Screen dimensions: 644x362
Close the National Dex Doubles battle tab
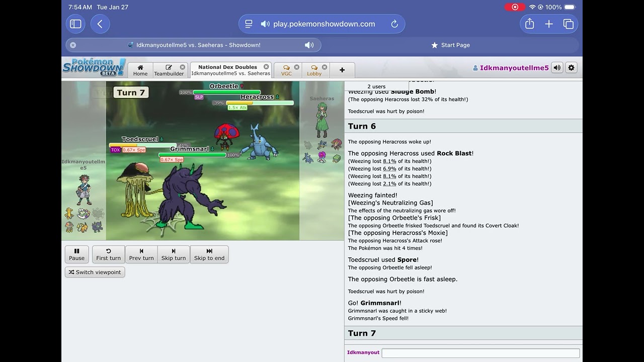pyautogui.click(x=266, y=67)
